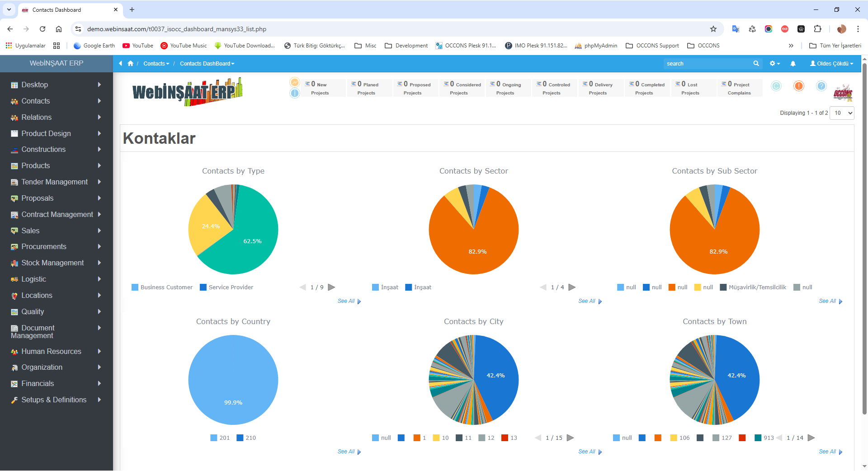This screenshot has height=471, width=868.
Task: Click into the search input field
Action: [x=707, y=64]
